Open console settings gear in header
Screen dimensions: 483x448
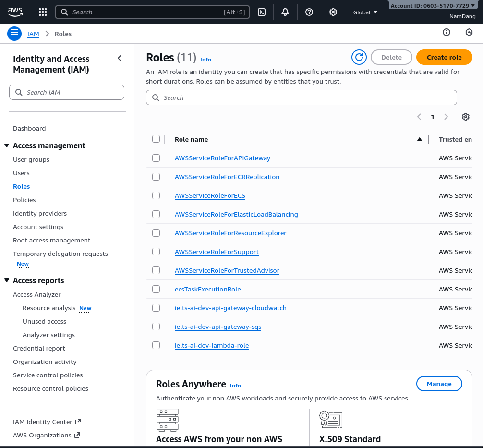point(333,12)
